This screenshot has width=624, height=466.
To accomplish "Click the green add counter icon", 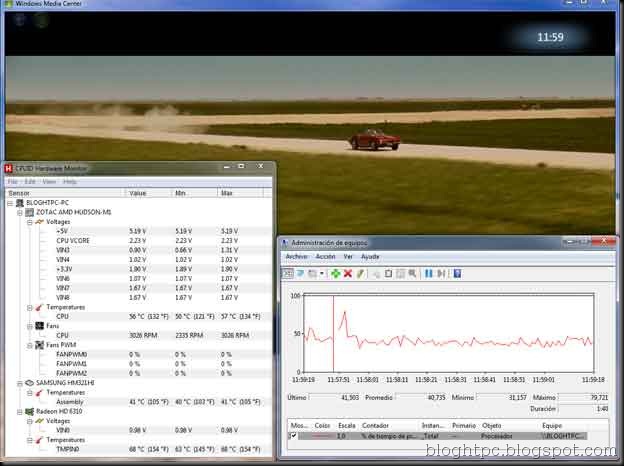I will coord(335,272).
